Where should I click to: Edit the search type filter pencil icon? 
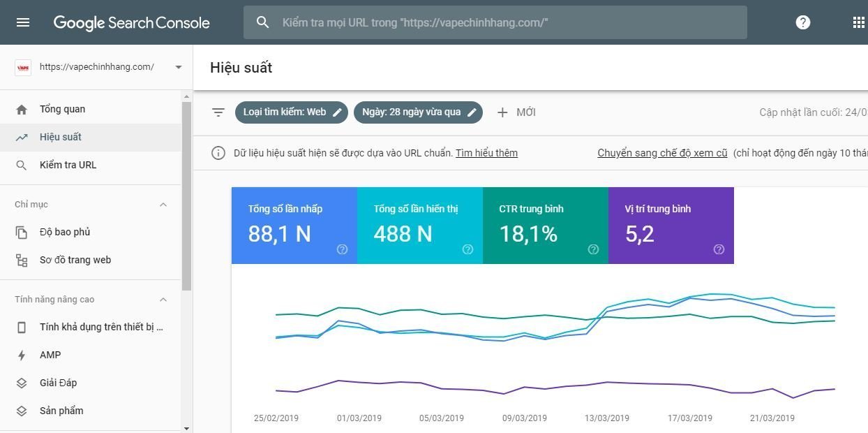point(338,112)
